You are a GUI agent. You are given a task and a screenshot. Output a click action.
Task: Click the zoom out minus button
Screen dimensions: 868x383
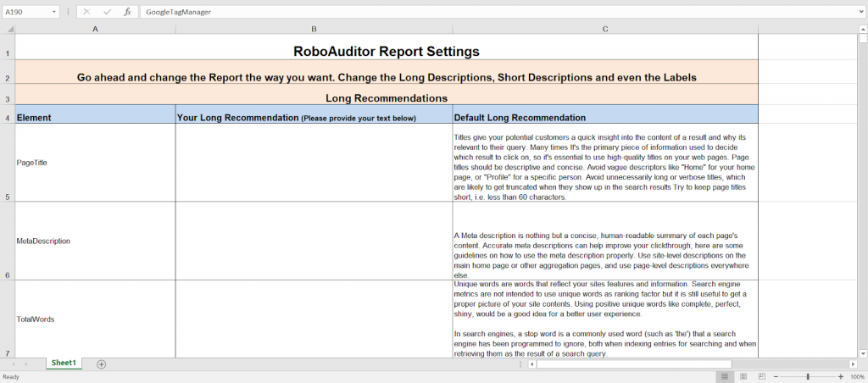tap(776, 376)
